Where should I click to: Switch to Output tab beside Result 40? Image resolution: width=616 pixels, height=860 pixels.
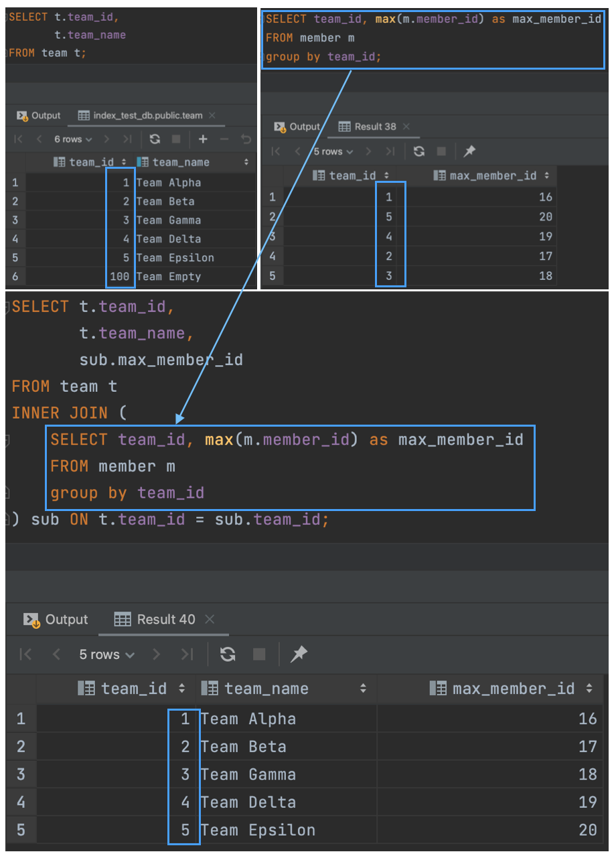click(x=56, y=620)
